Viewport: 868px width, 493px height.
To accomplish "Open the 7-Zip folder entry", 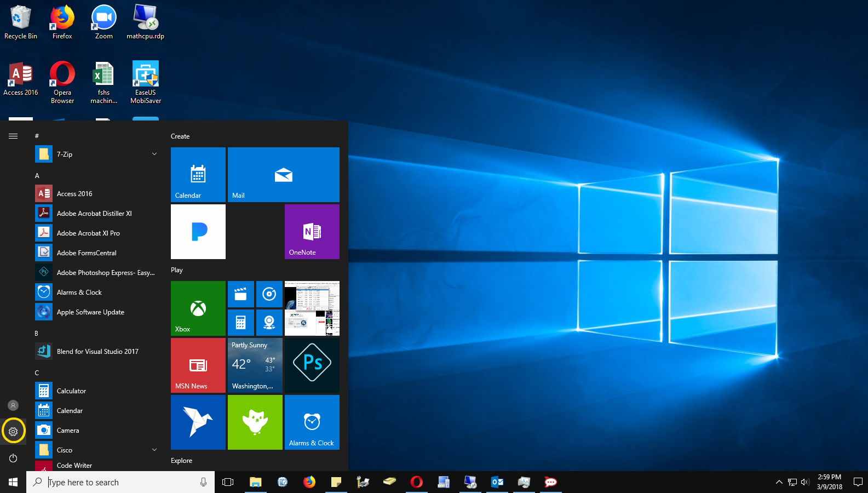I will point(97,154).
